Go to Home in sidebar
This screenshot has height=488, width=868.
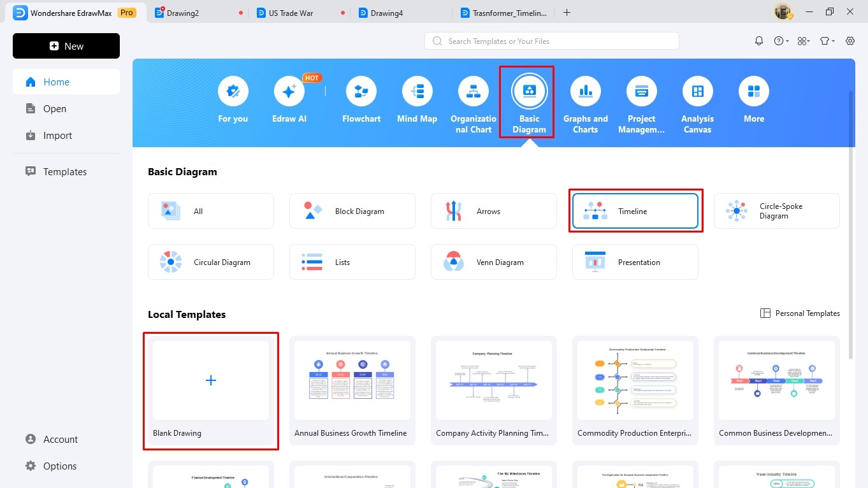point(66,82)
